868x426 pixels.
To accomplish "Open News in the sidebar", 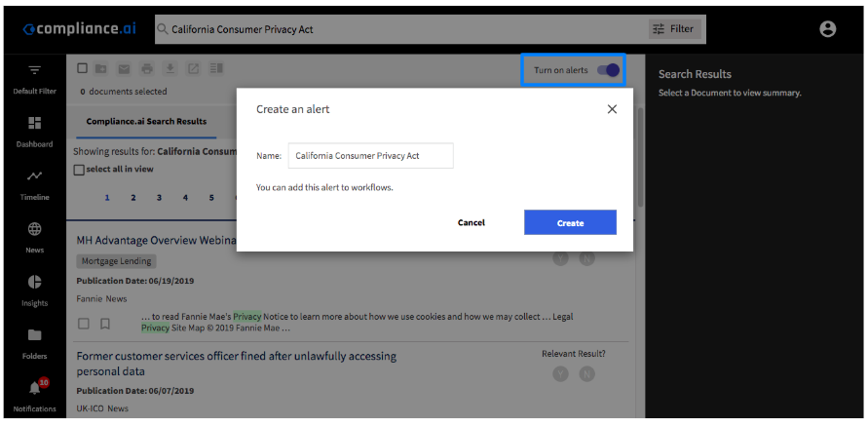I will (35, 238).
